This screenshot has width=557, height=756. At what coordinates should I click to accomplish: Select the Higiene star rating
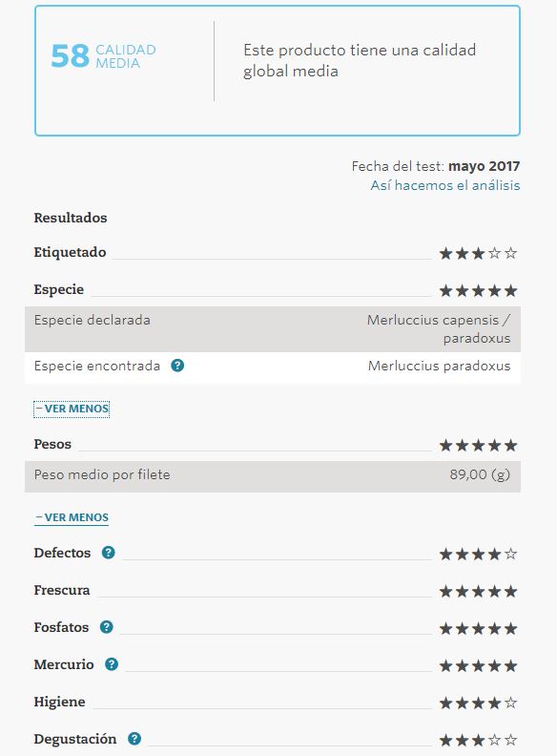[x=478, y=703]
